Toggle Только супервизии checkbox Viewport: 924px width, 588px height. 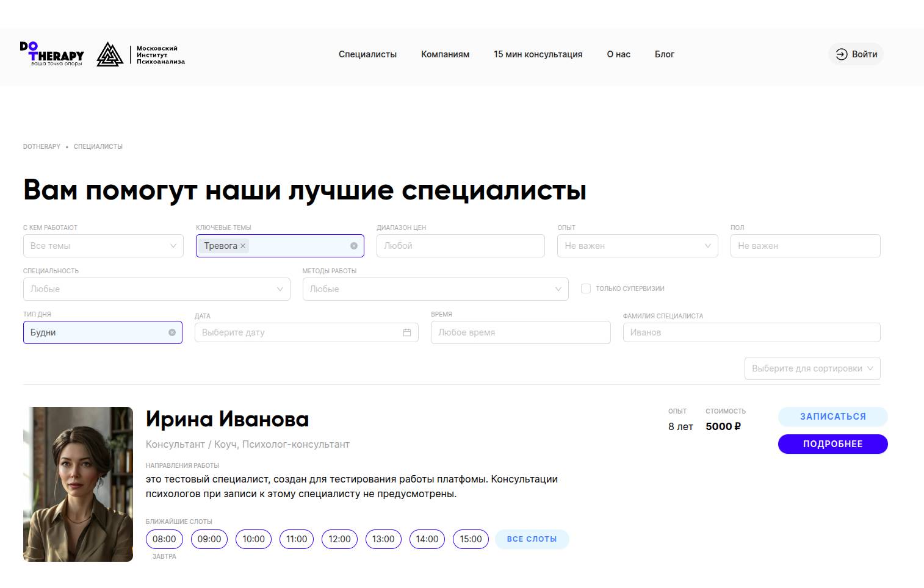(x=586, y=289)
